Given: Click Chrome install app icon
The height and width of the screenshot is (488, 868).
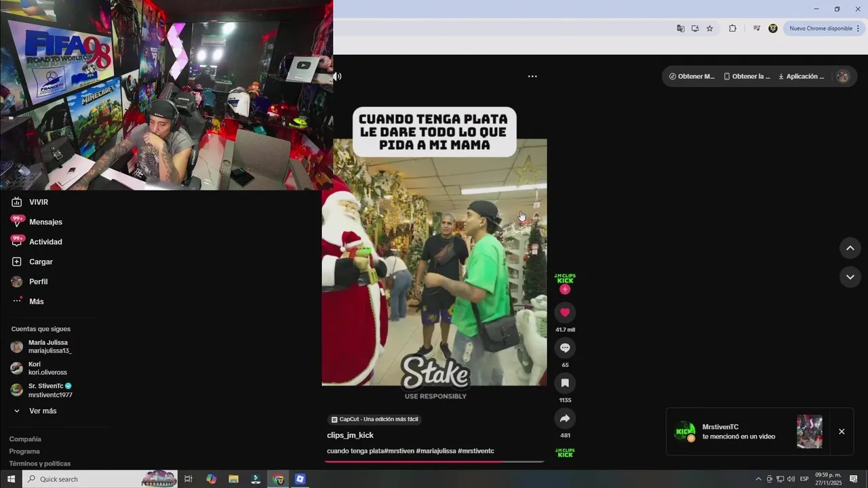Looking at the screenshot, I should 695,28.
